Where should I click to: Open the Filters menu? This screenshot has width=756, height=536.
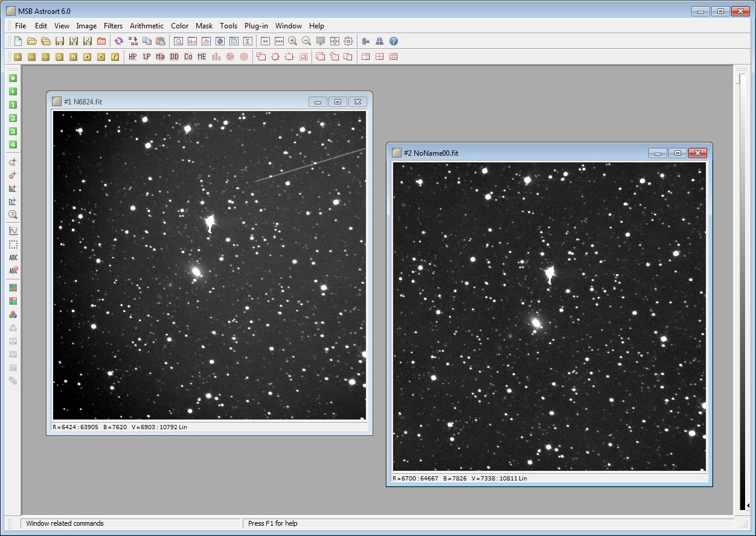(x=113, y=25)
